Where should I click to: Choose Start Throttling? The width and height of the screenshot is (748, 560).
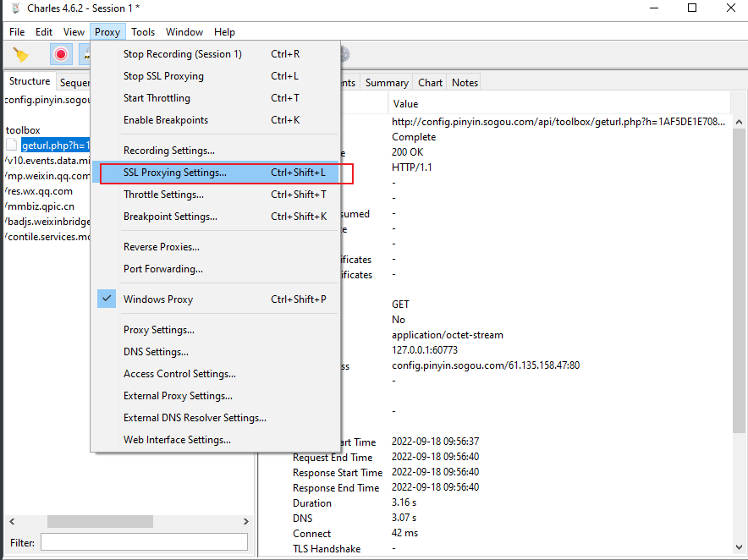tap(214, 98)
